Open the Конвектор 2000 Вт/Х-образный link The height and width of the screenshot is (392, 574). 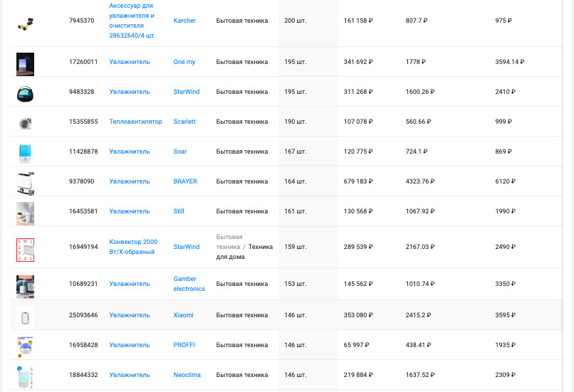click(133, 247)
